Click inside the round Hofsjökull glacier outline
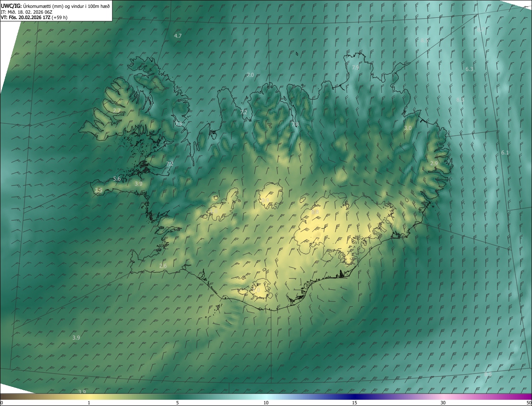This screenshot has height=406, width=532. tap(271, 196)
